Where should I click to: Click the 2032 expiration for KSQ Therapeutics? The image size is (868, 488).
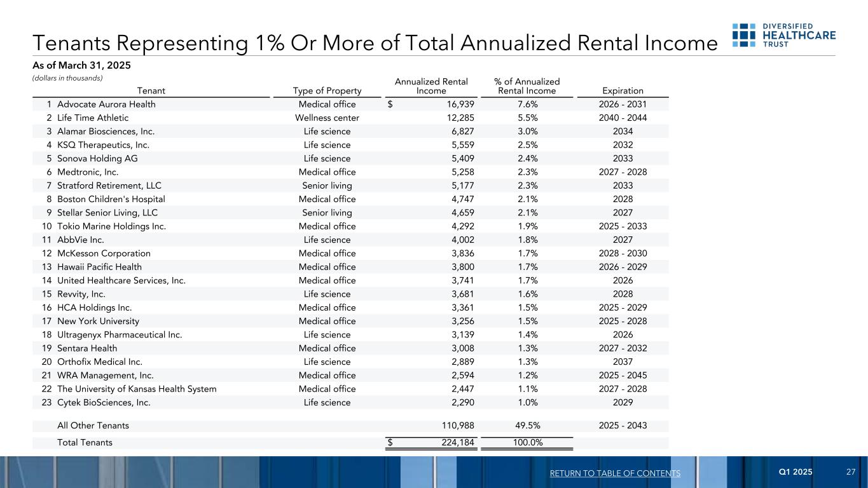[x=623, y=145]
